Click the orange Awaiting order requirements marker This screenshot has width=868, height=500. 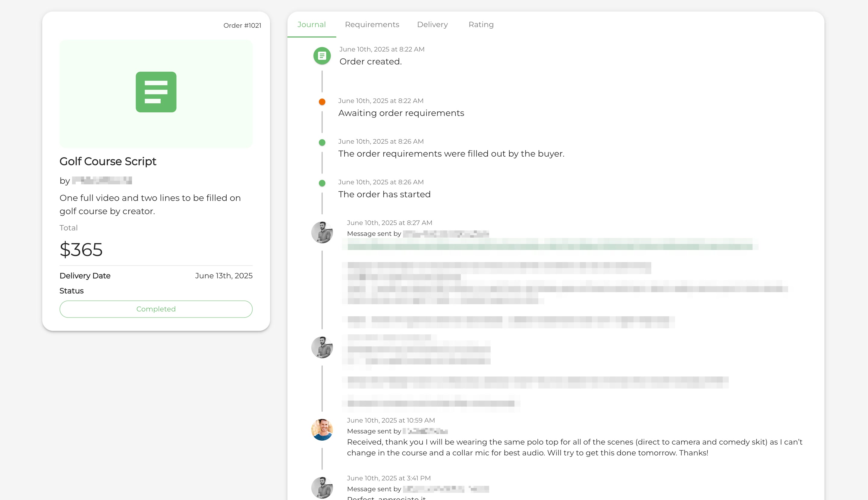(x=322, y=102)
